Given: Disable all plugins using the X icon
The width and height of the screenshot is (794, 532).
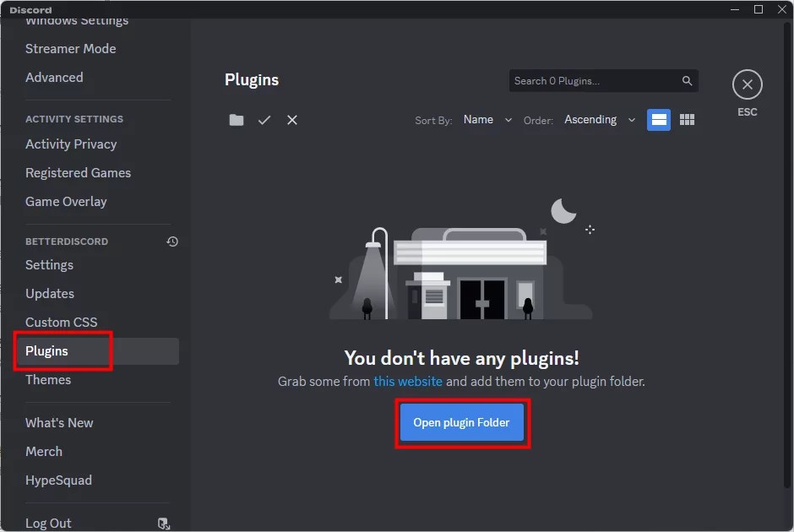Looking at the screenshot, I should pyautogui.click(x=292, y=120).
